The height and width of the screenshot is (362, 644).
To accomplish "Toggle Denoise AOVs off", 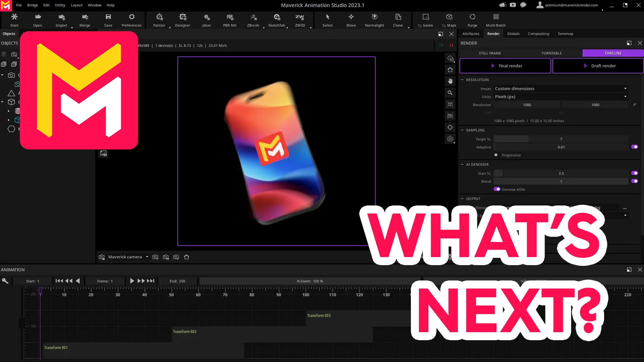I will click(x=497, y=189).
